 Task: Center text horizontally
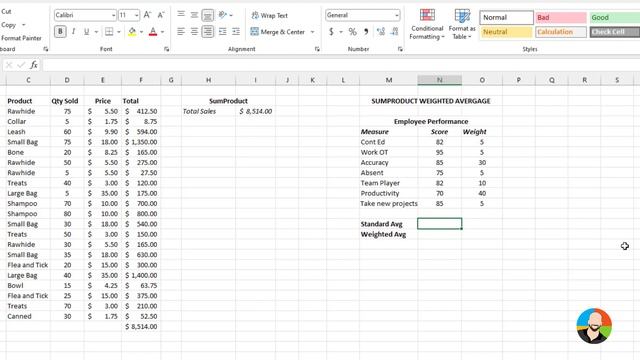pyautogui.click(x=194, y=31)
